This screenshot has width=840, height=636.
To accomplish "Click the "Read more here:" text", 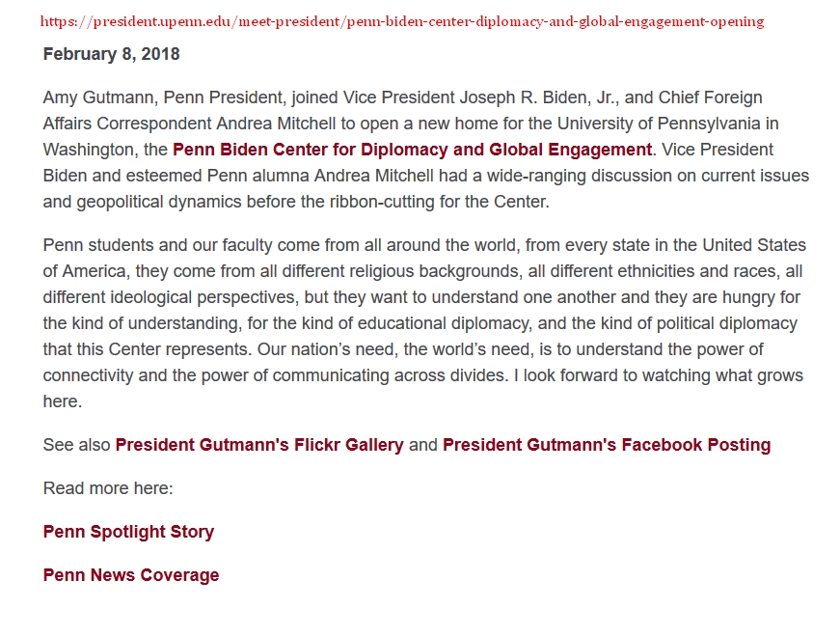I will tap(108, 488).
